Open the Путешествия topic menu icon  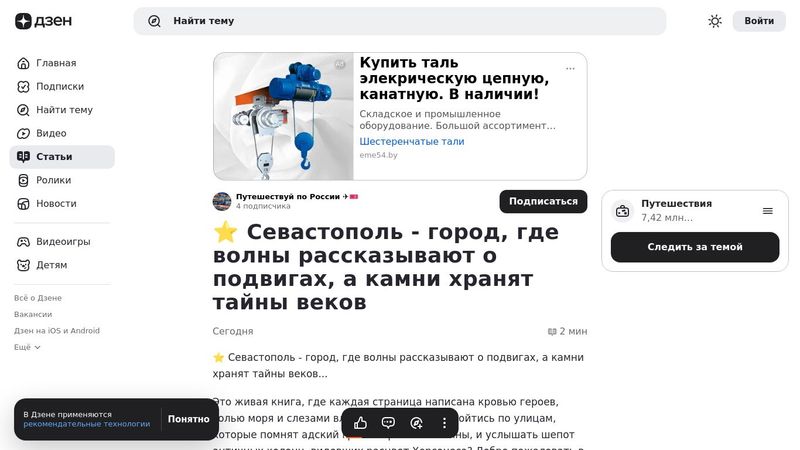[x=767, y=211]
